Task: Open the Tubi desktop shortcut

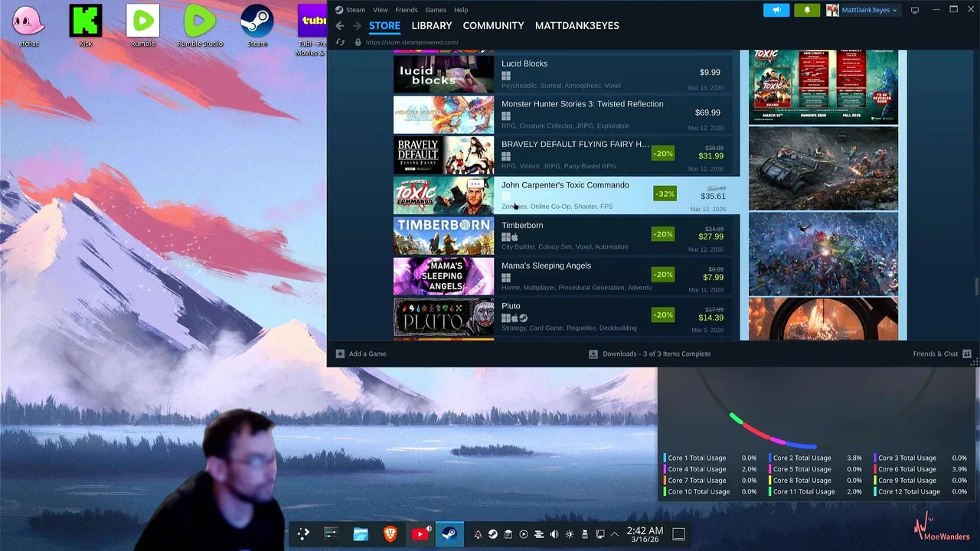Action: 312,31
